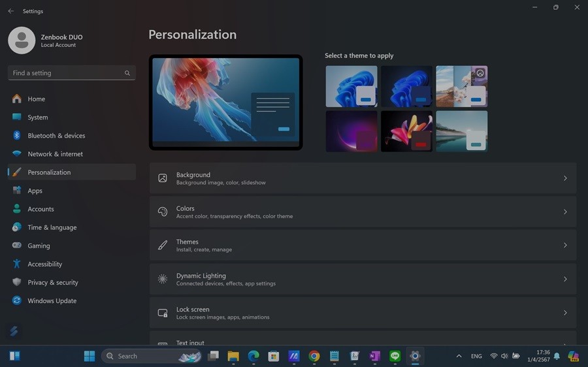Open File Explorer from the taskbar

tap(233, 356)
